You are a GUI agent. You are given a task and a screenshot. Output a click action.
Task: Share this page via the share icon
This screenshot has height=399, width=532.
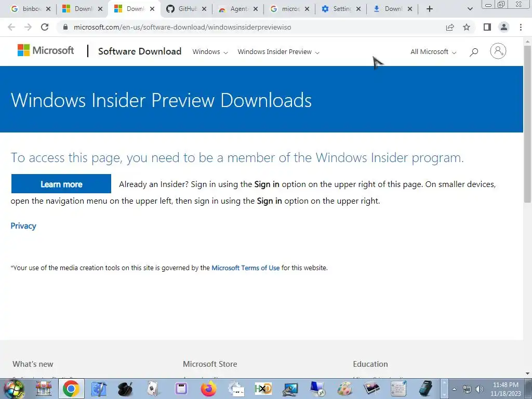450,27
